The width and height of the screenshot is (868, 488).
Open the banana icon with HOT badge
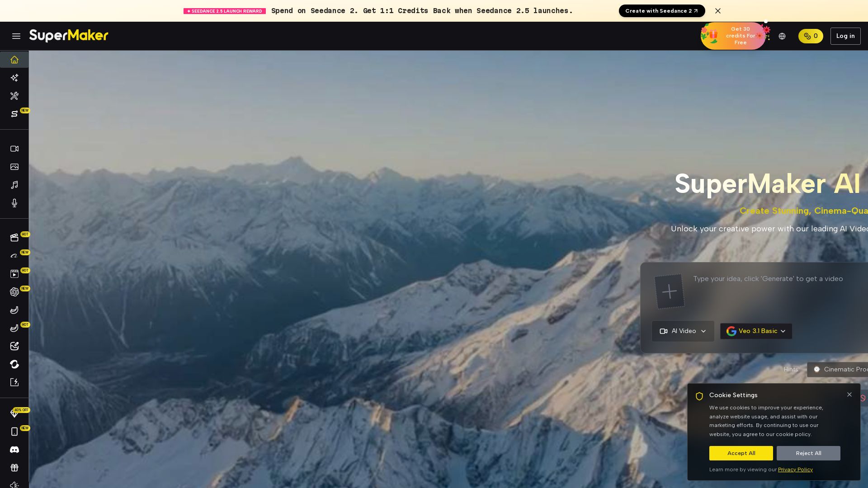14,328
